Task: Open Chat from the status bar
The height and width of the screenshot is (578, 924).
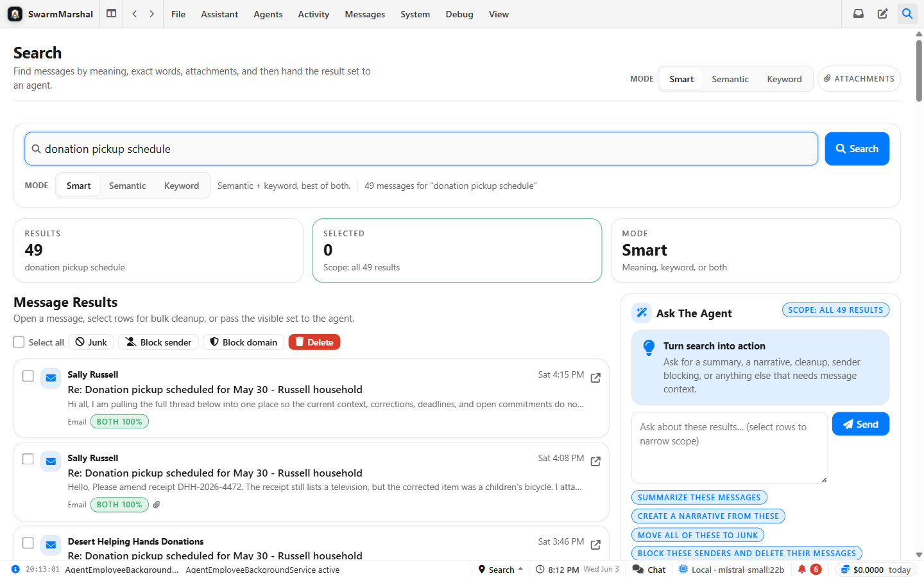Action: pos(649,569)
